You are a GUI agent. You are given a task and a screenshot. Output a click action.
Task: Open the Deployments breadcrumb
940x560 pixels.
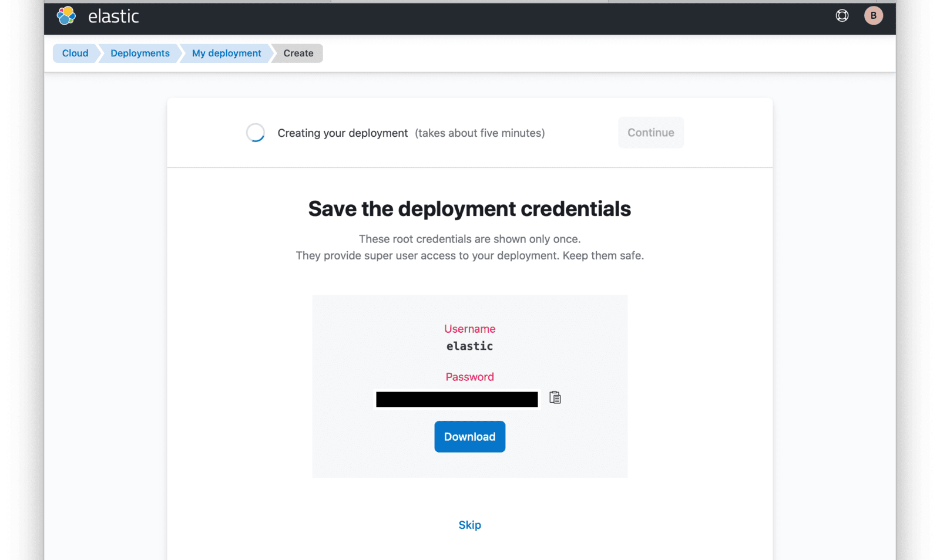(x=140, y=53)
